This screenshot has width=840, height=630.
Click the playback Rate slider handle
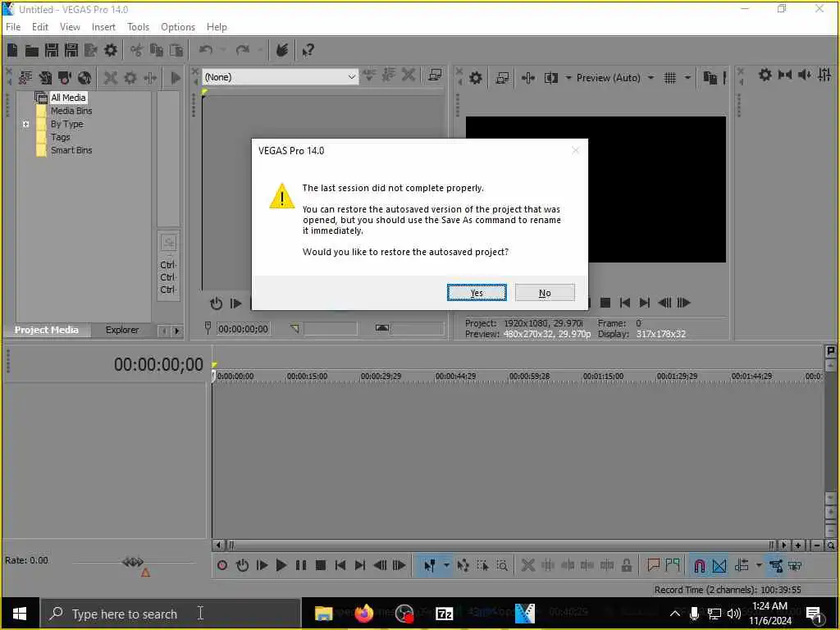coord(132,562)
